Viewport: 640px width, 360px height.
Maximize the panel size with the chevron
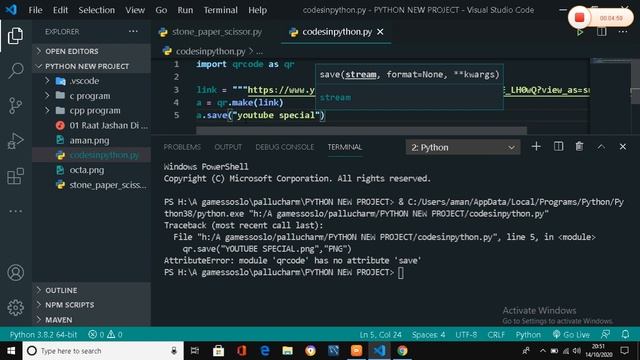click(601, 147)
